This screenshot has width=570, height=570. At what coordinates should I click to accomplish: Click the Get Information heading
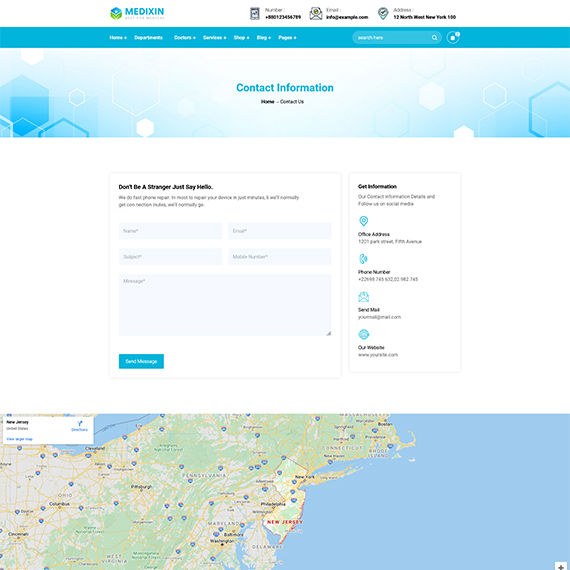pyautogui.click(x=377, y=186)
